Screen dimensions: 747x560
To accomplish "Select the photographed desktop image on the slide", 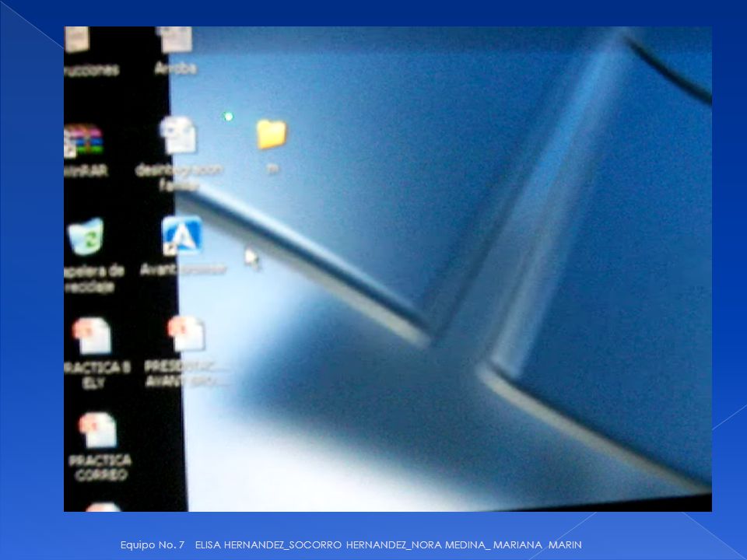I will 388,269.
